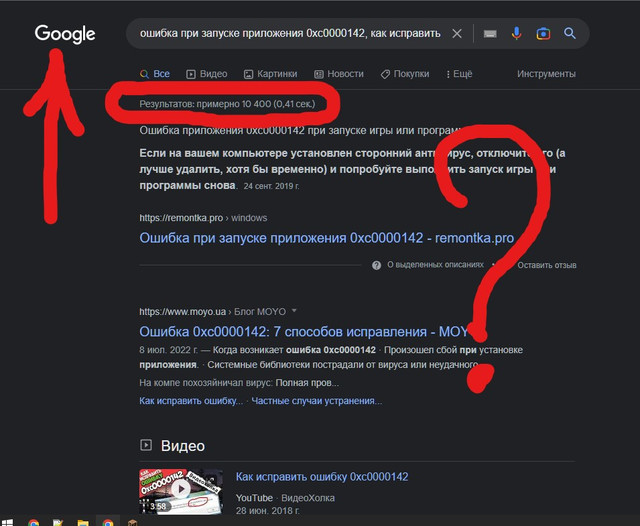
Task: Open the remontka.pro result link
Action: click(x=326, y=239)
